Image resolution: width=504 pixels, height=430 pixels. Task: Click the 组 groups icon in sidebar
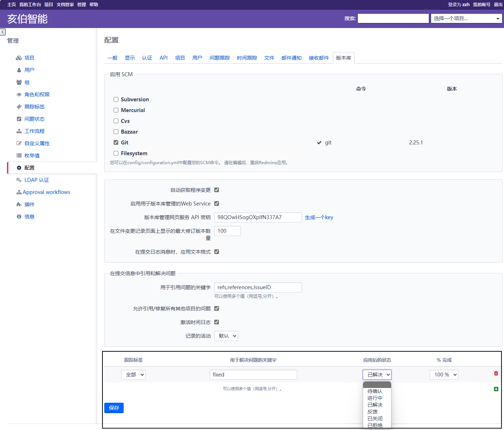[x=19, y=82]
